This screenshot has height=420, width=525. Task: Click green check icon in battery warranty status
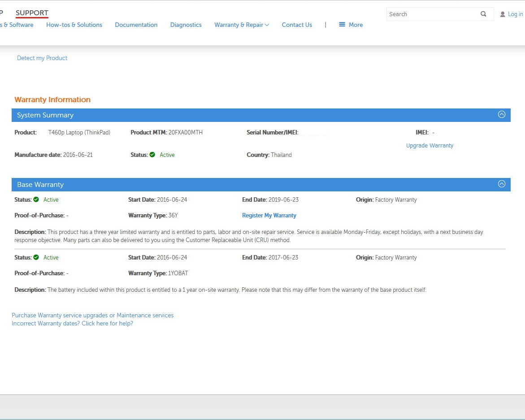36,257
